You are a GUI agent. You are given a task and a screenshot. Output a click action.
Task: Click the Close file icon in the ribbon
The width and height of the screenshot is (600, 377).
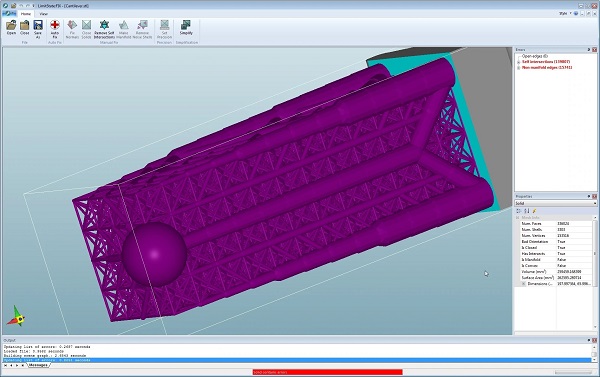pos(24,28)
